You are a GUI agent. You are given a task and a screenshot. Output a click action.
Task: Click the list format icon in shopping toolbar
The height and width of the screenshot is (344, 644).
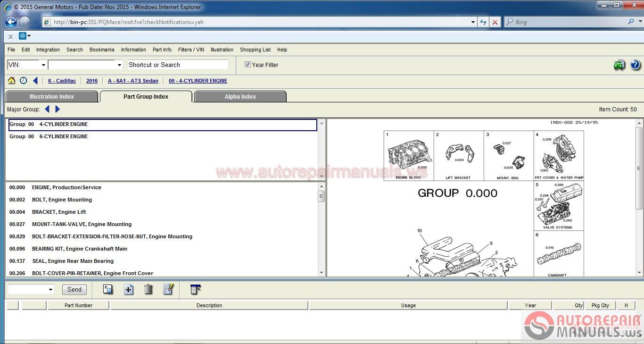tap(196, 289)
